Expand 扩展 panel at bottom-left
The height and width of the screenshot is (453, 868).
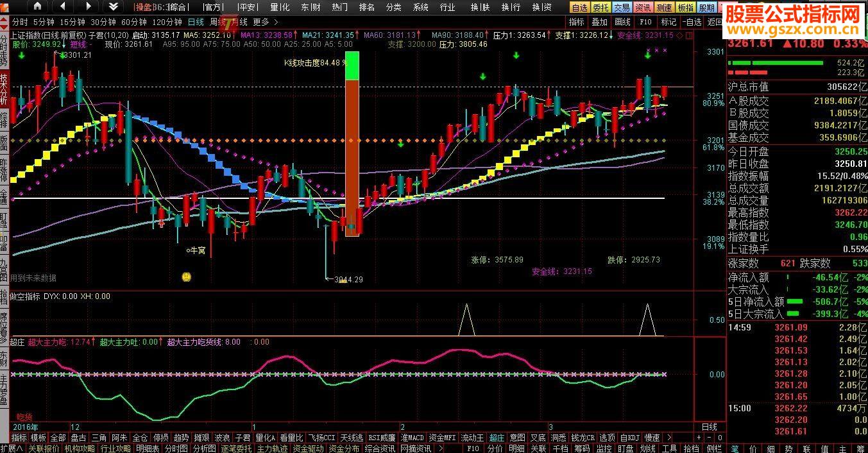click(12, 449)
